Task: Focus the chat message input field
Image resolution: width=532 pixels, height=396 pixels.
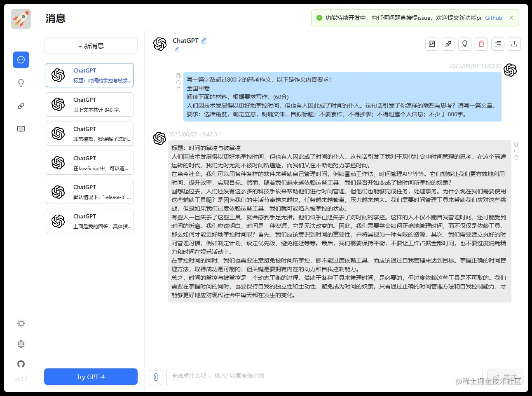Action: point(324,377)
